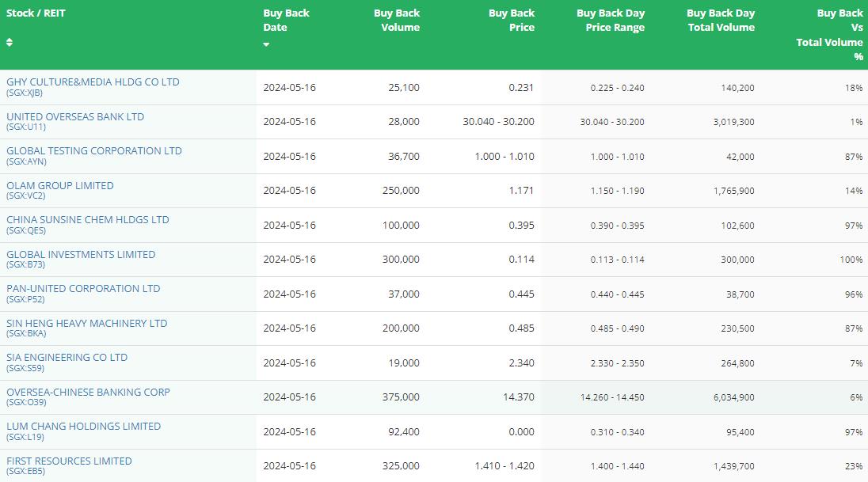Select Pan-United total volume 38,700
The image size is (868, 482).
pos(740,294)
